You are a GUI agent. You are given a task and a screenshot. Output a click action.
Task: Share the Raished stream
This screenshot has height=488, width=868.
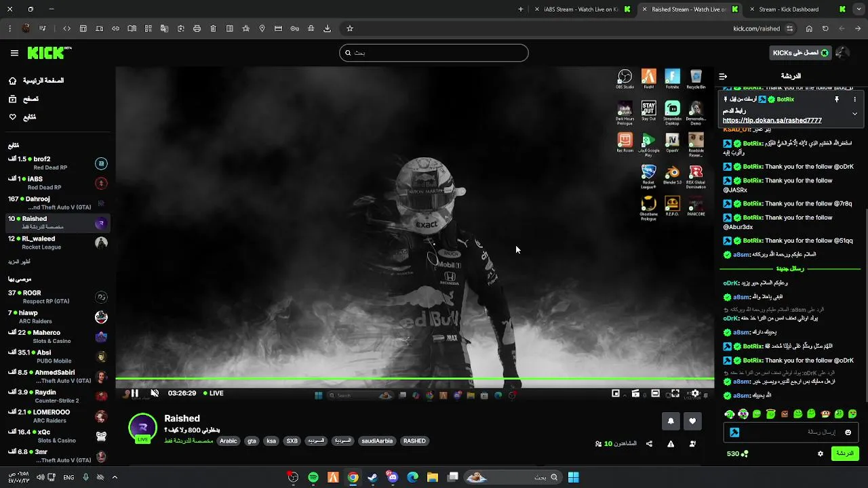649,444
